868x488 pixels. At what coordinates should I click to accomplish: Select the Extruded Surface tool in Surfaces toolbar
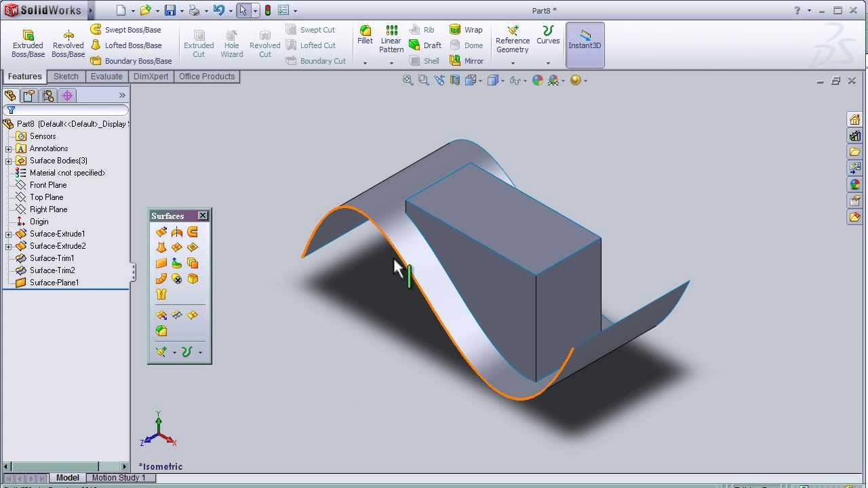(161, 232)
